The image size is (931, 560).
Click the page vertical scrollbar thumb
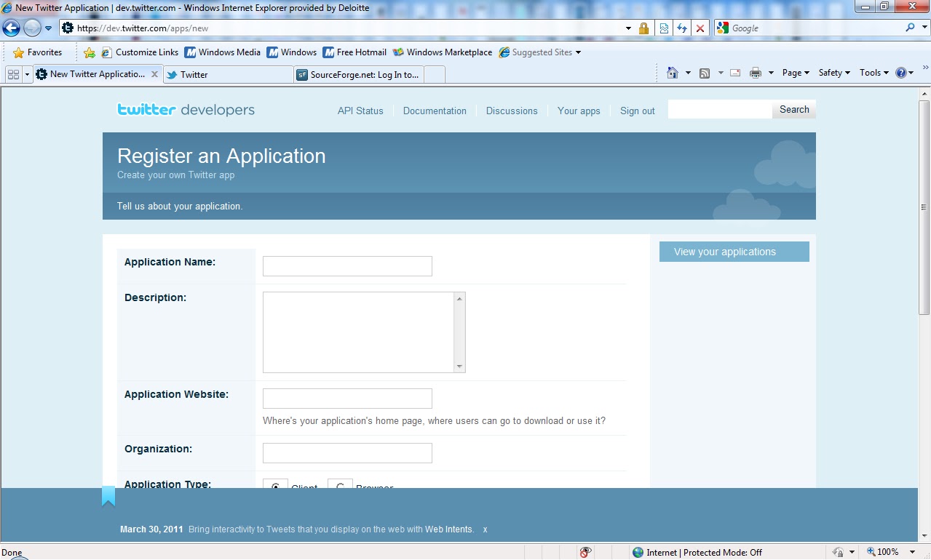[x=924, y=207]
